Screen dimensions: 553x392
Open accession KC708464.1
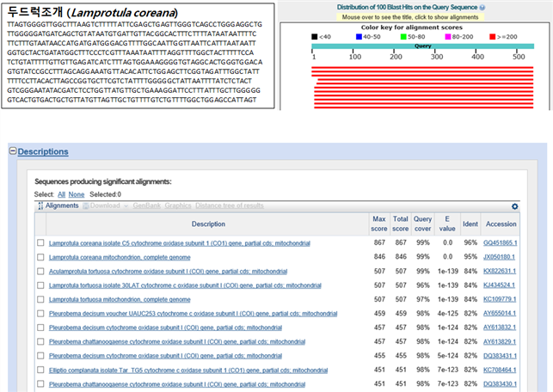[500, 371]
